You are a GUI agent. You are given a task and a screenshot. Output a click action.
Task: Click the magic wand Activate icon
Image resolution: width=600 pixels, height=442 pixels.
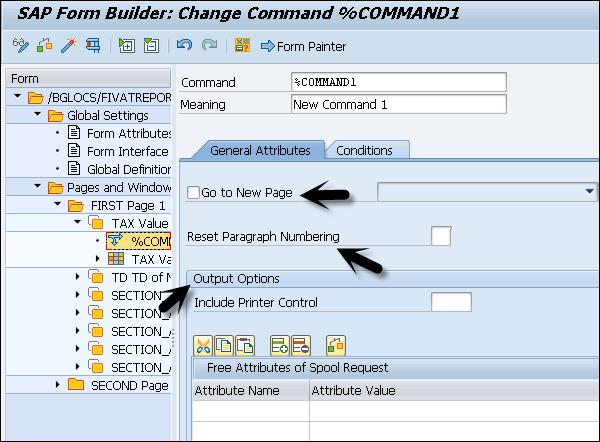68,45
